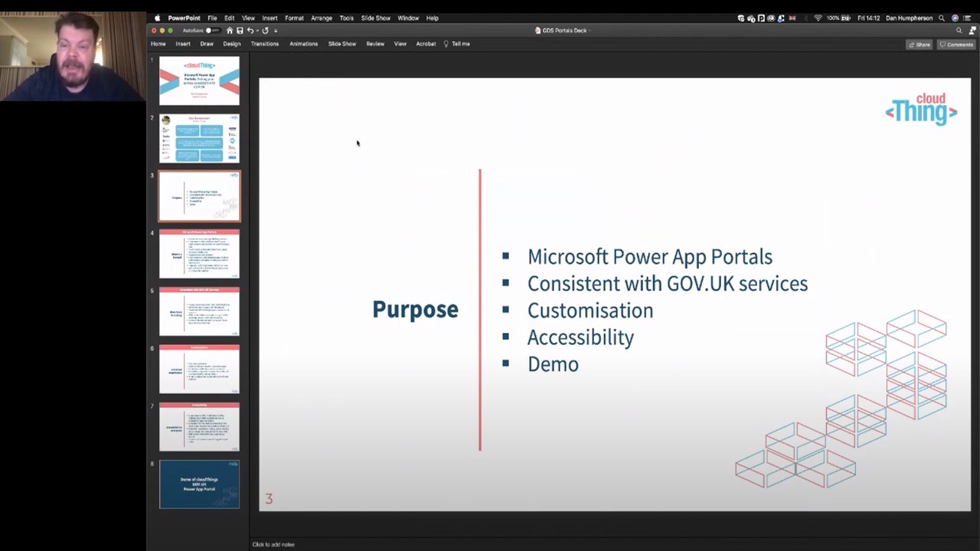The height and width of the screenshot is (551, 980).
Task: Undo the last action
Action: tap(250, 31)
